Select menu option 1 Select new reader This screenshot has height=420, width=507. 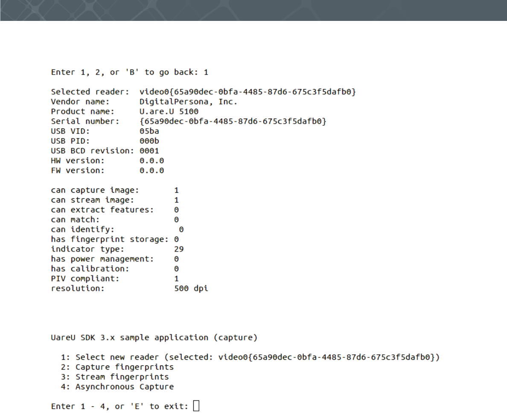point(250,357)
